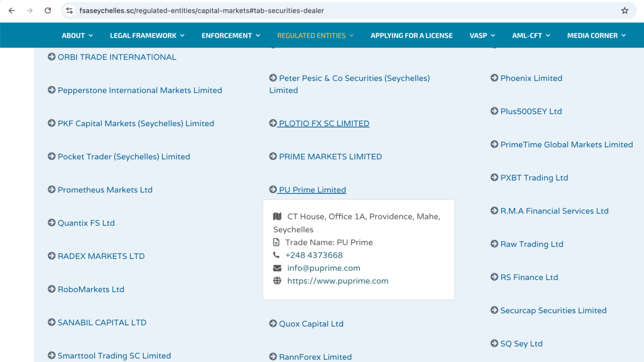644x362 pixels.
Task: Click CT House, Office 1A address text
Action: 357,223
